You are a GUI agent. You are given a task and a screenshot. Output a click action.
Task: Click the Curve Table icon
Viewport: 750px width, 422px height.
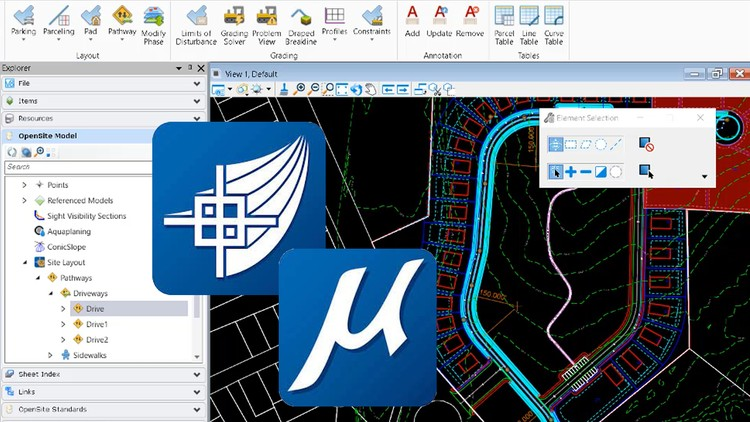point(553,20)
